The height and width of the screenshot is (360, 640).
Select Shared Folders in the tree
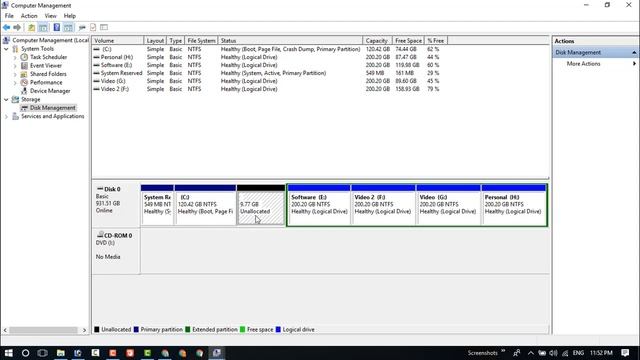pyautogui.click(x=48, y=74)
